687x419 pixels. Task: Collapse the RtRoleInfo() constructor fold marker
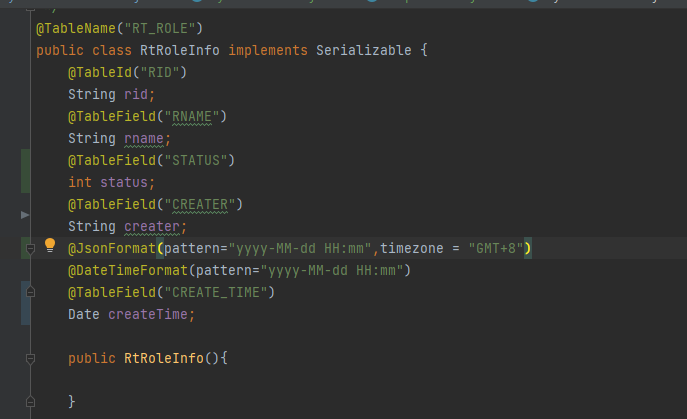[30, 359]
